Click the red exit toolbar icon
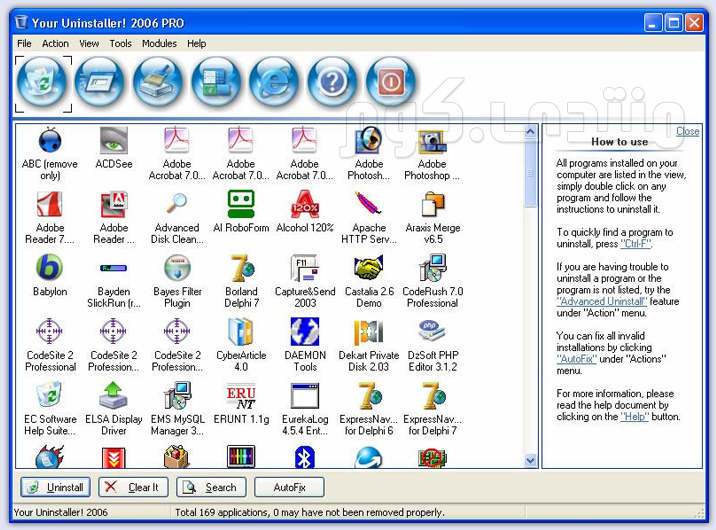The width and height of the screenshot is (716, 530). (x=390, y=83)
